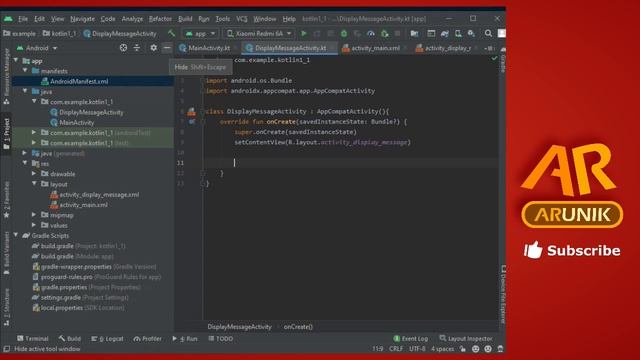
Task: Open SDK Manager icon in toolbar
Action: tap(471, 33)
